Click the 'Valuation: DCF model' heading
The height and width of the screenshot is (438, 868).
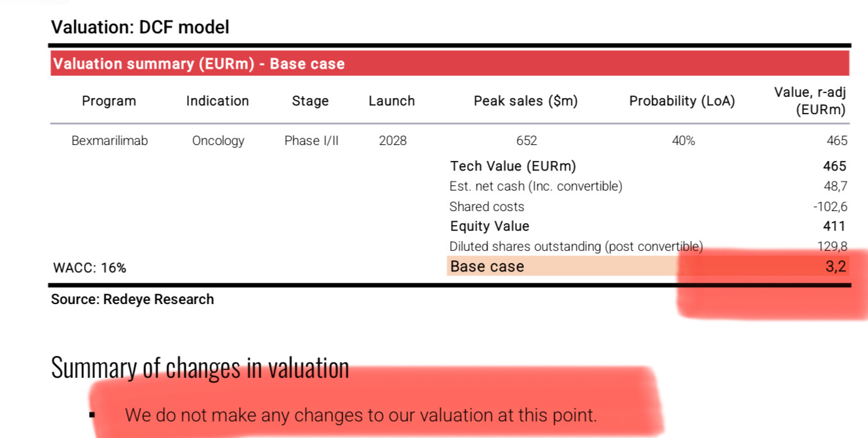[x=140, y=27]
